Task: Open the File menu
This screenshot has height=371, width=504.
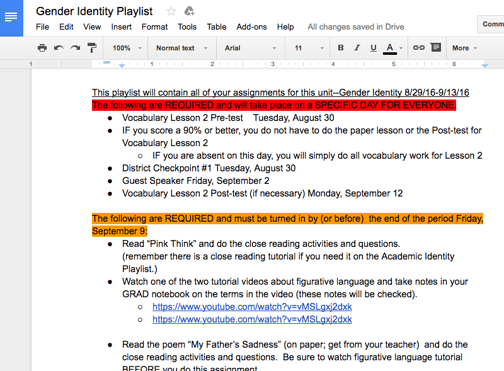Action: point(42,27)
